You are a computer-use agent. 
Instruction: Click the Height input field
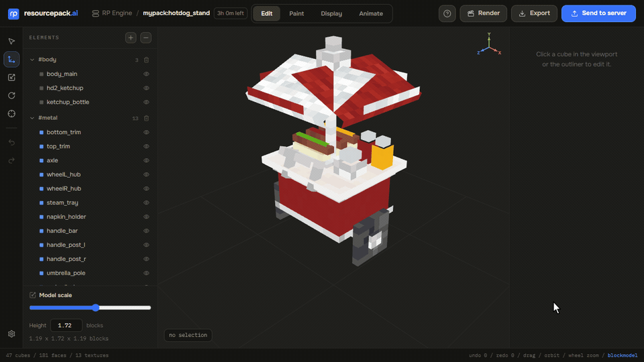[x=66, y=326]
